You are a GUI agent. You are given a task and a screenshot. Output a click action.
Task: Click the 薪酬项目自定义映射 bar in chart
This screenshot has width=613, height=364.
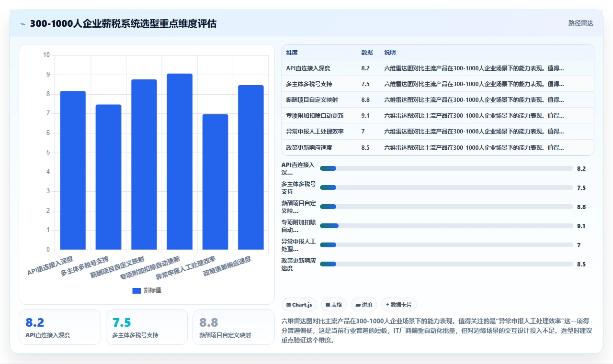(x=144, y=165)
